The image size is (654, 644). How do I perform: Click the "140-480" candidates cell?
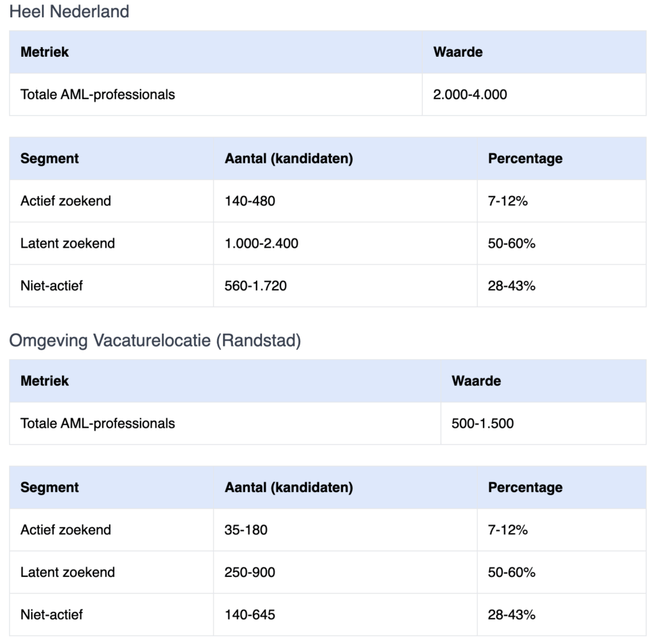click(x=250, y=201)
